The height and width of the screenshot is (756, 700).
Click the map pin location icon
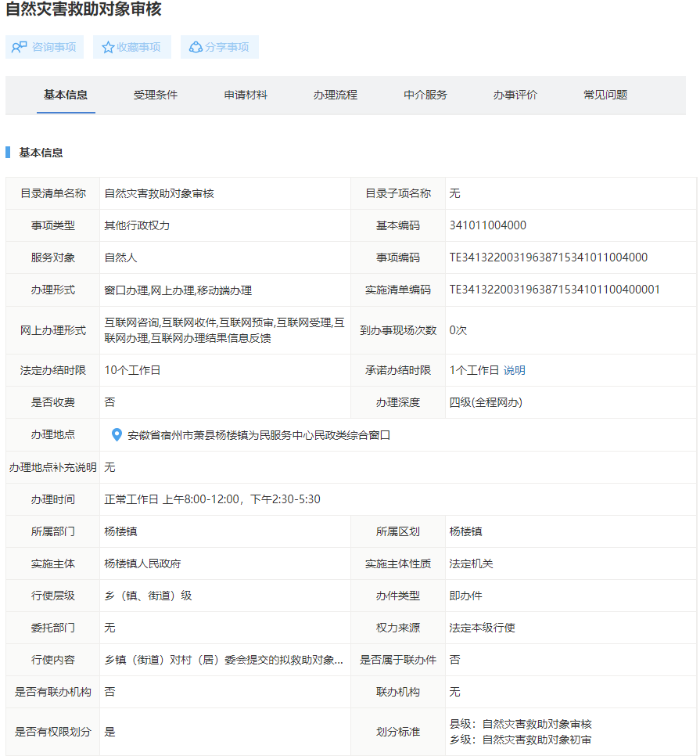pos(117,434)
